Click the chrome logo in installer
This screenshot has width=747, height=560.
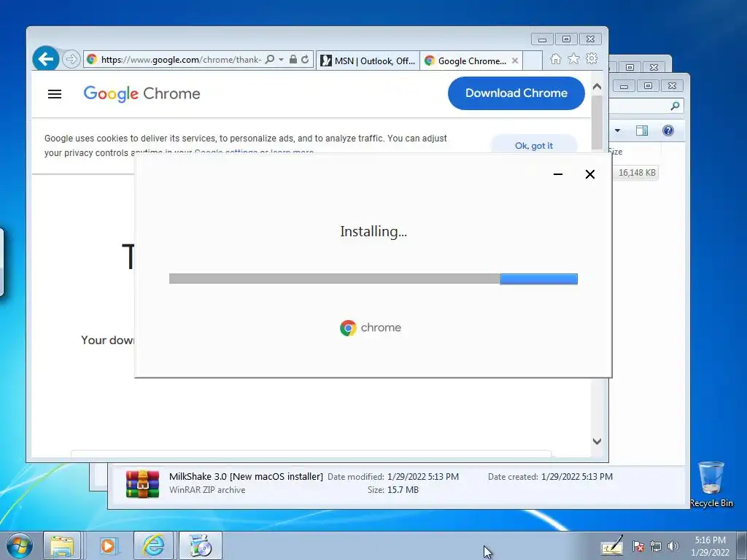(371, 327)
